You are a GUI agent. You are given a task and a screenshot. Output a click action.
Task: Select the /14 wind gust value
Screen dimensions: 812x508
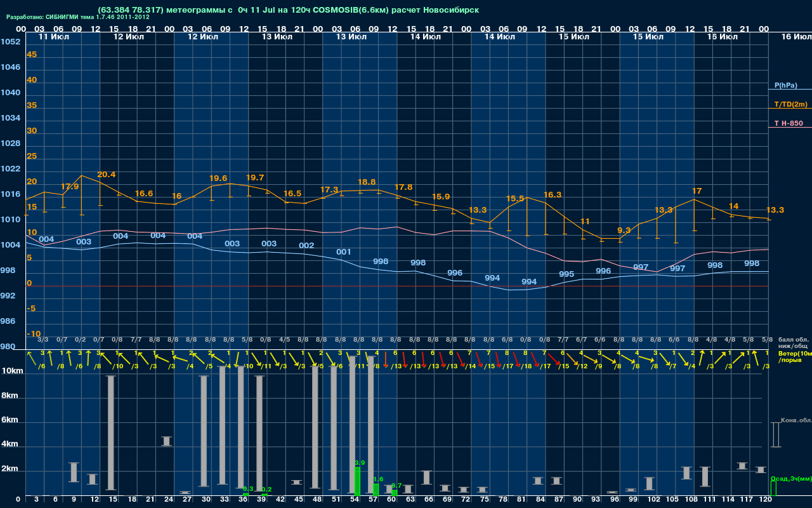[471, 366]
